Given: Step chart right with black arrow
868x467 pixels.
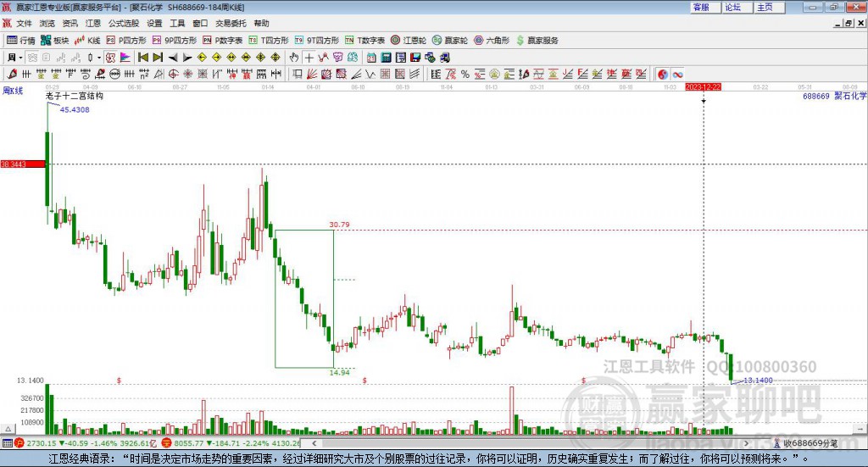Looking at the screenshot, I should pos(187,58).
